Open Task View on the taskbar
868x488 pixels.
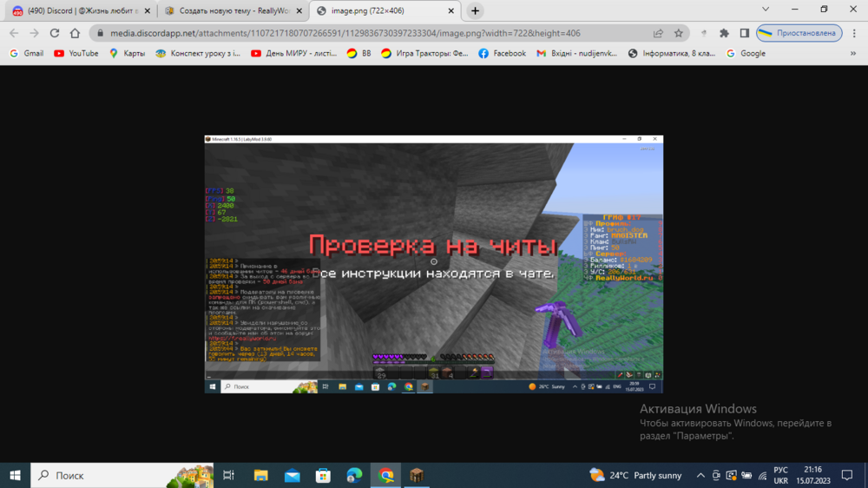[x=228, y=475]
